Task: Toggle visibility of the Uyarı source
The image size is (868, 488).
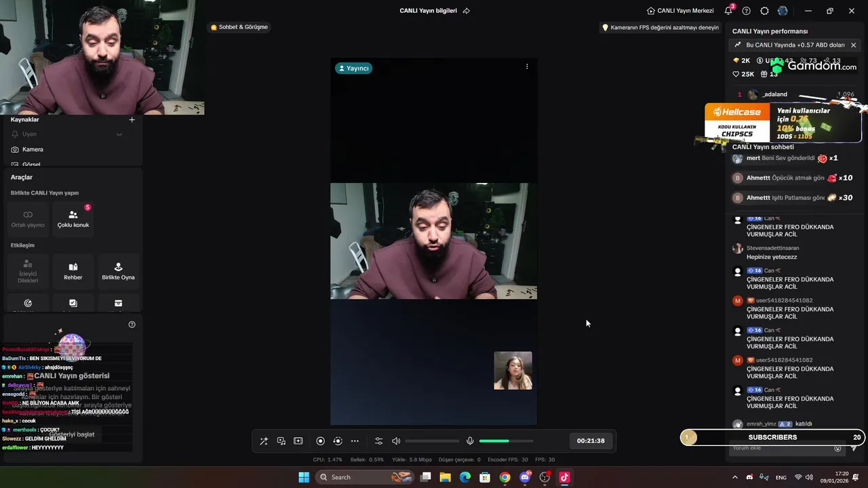Action: coord(119,134)
